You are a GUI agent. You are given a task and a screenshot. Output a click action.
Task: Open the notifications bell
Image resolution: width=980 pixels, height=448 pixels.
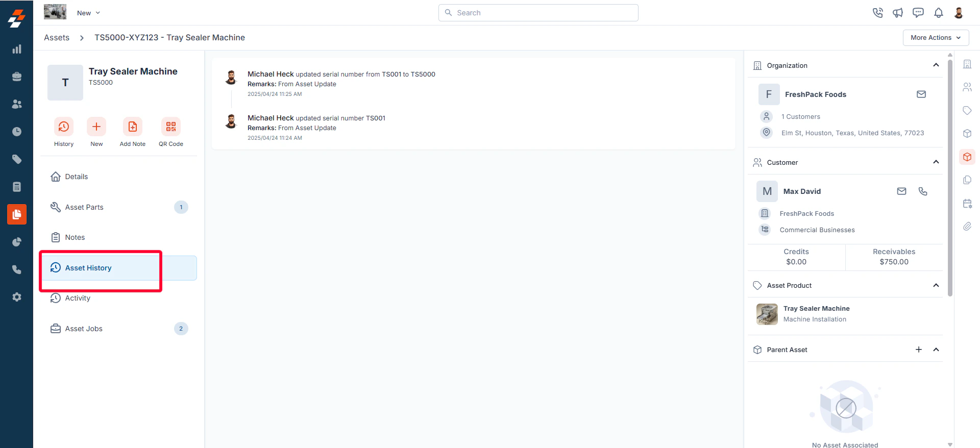(939, 13)
